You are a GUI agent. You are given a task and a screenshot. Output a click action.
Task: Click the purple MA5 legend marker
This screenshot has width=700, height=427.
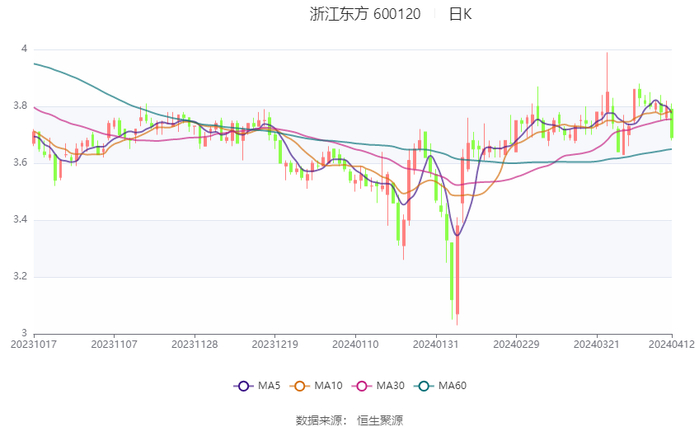pos(243,385)
